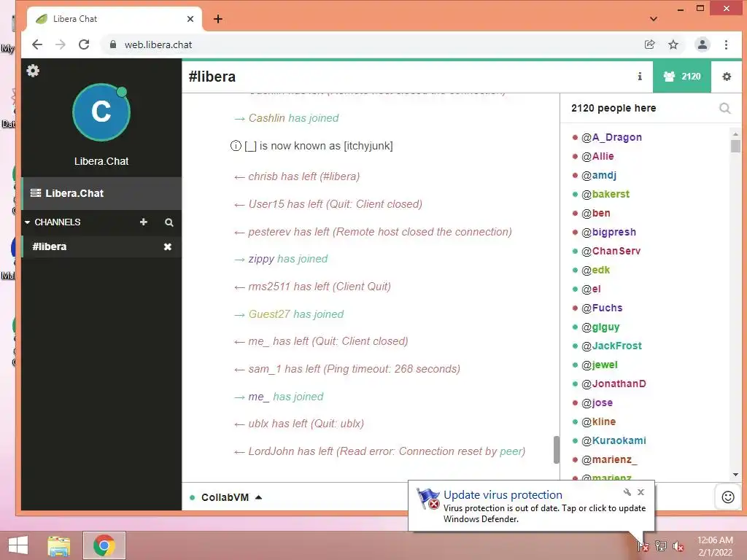Click @glguy in the user list
The image size is (747, 560).
pyautogui.click(x=600, y=327)
